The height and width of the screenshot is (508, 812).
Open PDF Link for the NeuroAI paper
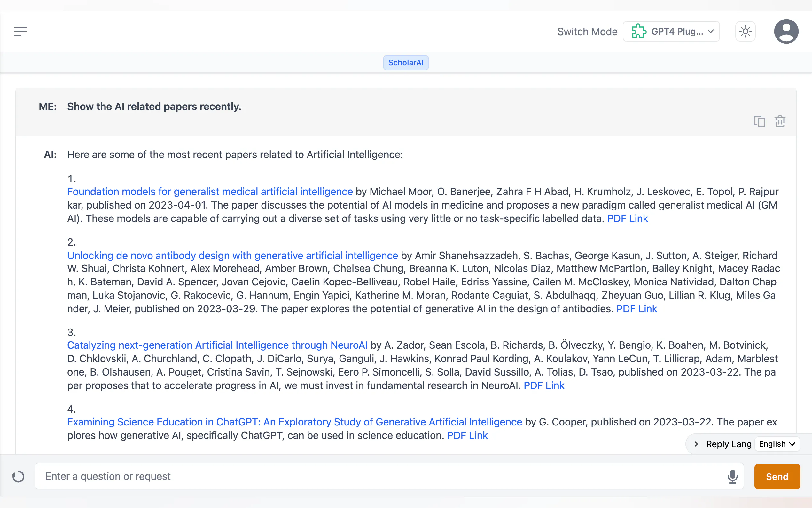(544, 385)
